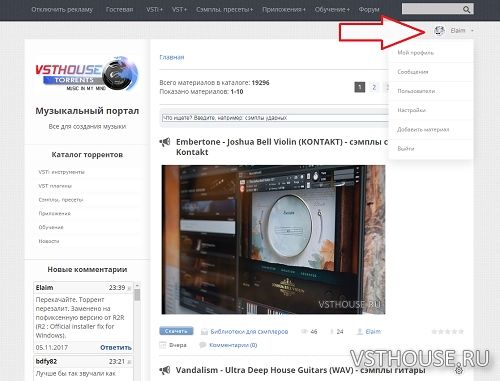Click current page 1 pagination button

pyautogui.click(x=359, y=87)
